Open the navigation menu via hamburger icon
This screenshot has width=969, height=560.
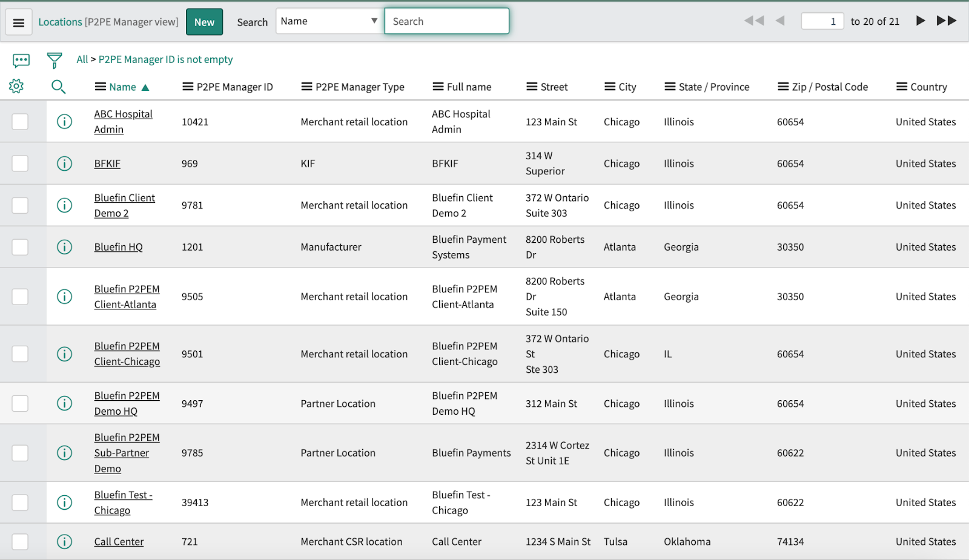tap(18, 21)
